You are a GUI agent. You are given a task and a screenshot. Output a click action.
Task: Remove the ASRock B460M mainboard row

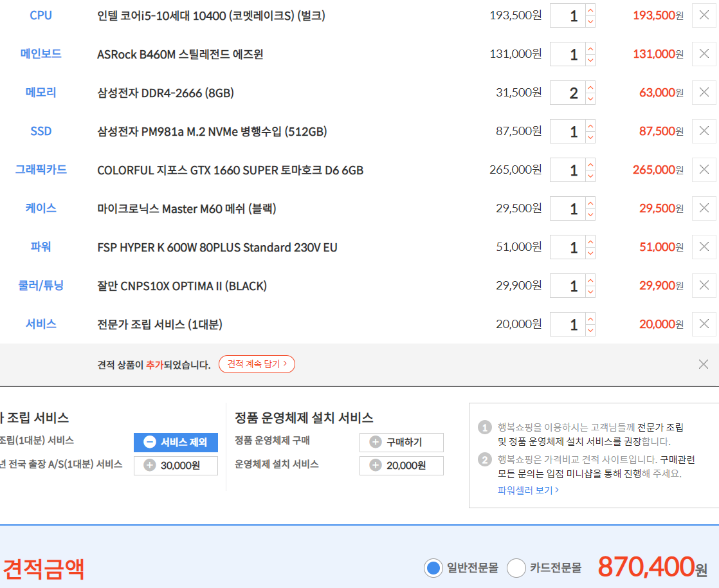(x=704, y=54)
